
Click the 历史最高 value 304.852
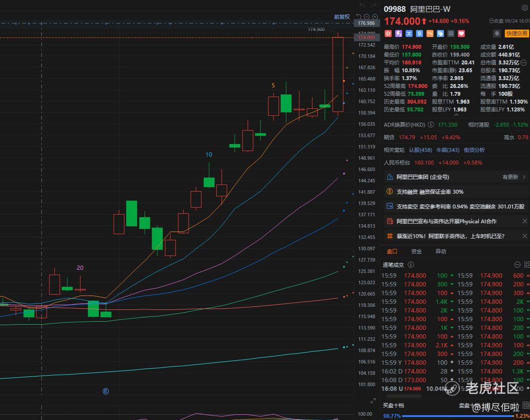pyautogui.click(x=418, y=102)
